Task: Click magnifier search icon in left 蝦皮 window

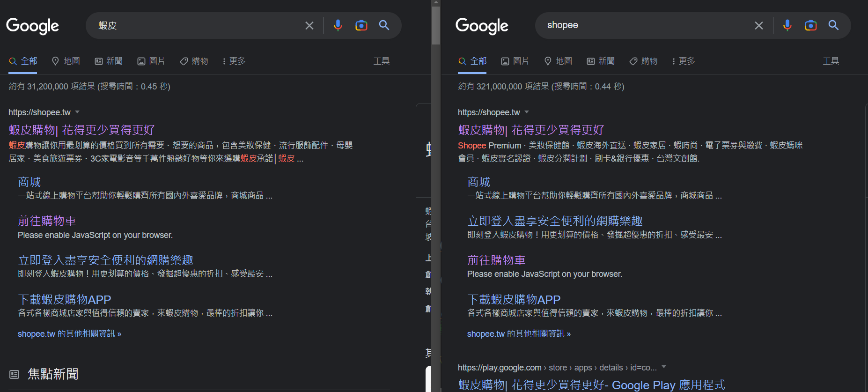Action: (x=384, y=25)
